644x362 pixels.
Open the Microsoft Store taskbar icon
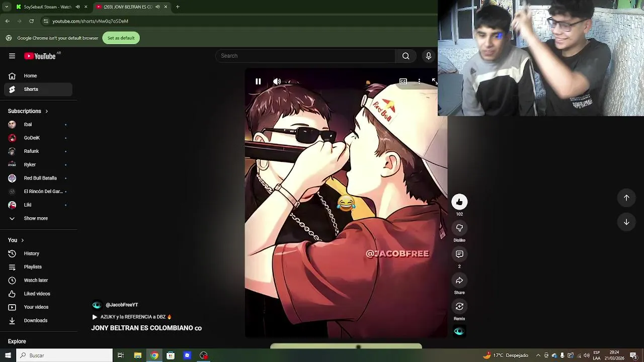(171, 355)
